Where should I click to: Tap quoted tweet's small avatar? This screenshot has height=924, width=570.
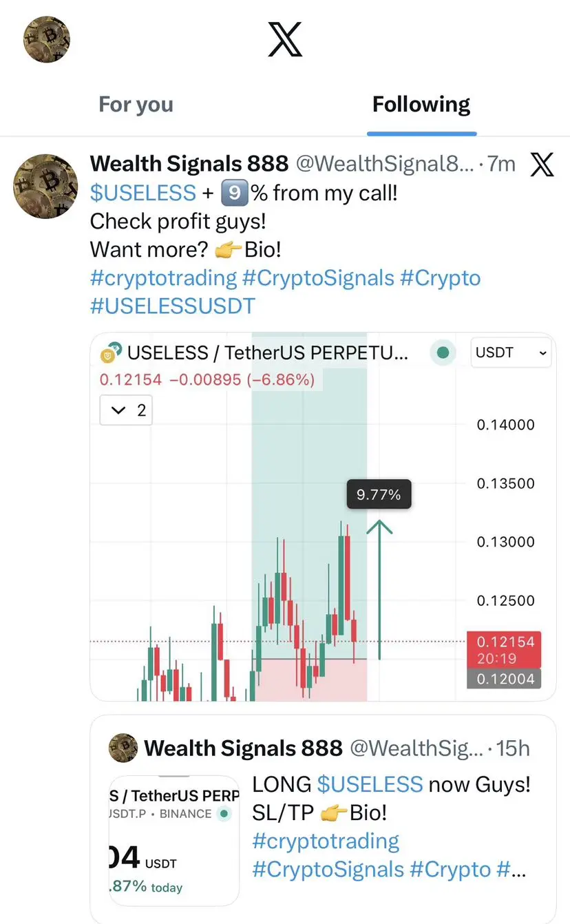coord(124,748)
